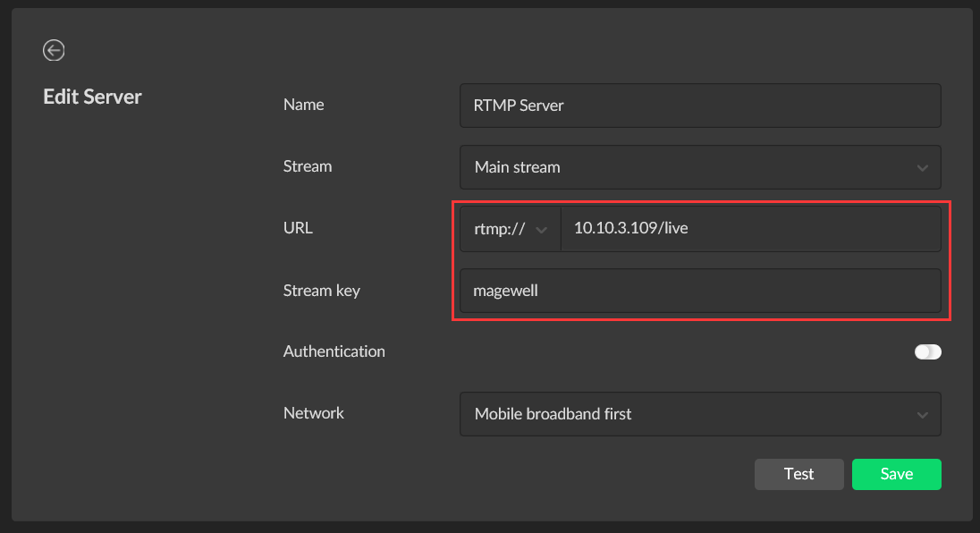Image resolution: width=980 pixels, height=533 pixels.
Task: Toggle the Authentication switch
Action: point(927,351)
